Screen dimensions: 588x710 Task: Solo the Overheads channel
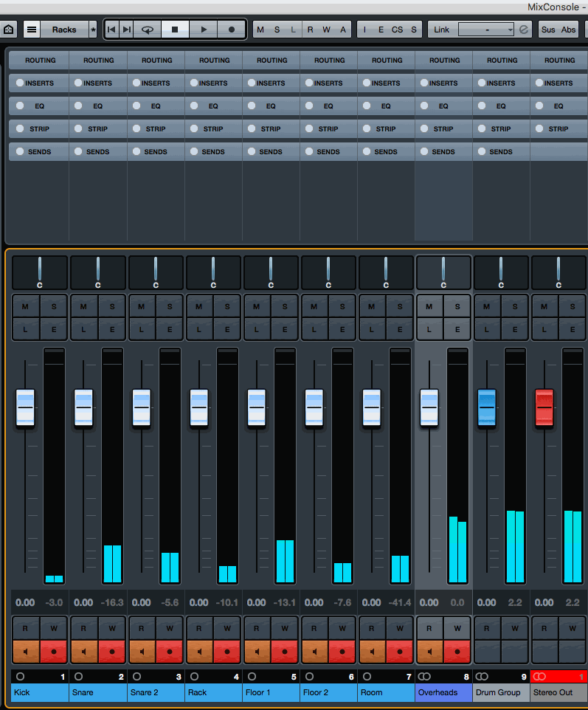pyautogui.click(x=457, y=306)
